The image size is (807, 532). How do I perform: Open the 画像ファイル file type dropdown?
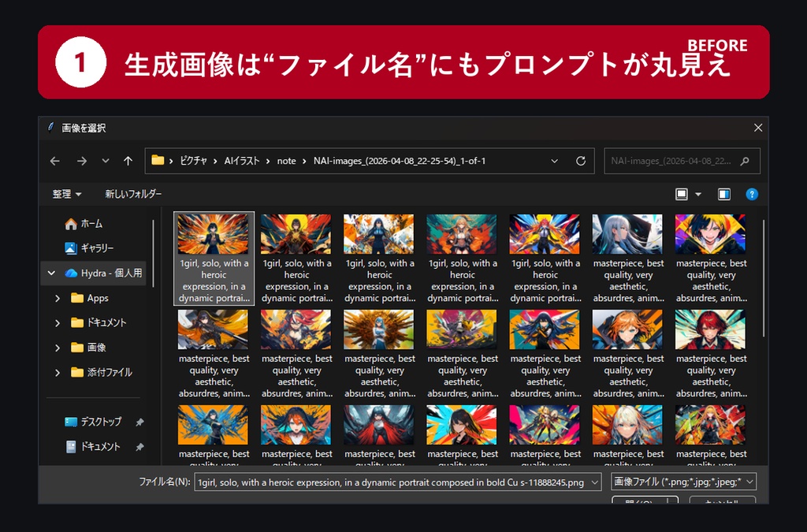[683, 482]
